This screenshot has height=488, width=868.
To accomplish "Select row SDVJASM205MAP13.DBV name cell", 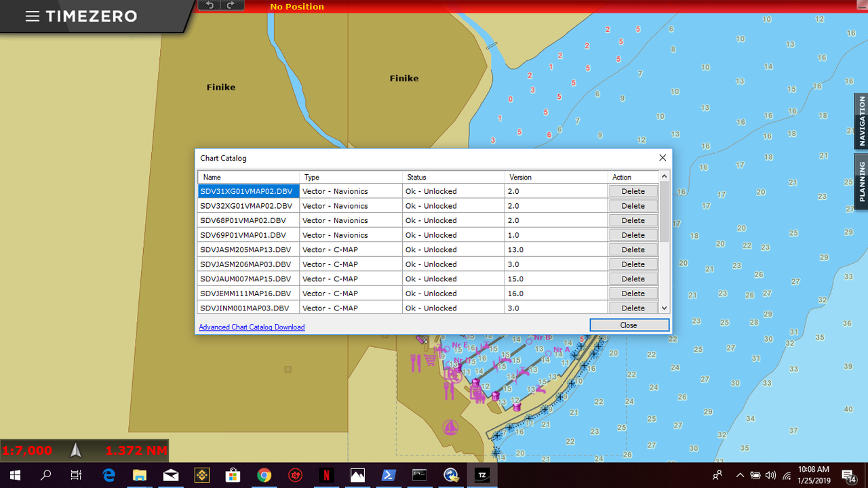I will 249,249.
